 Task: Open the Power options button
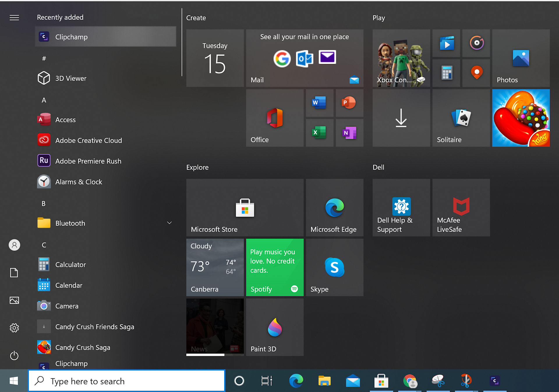pyautogui.click(x=14, y=356)
